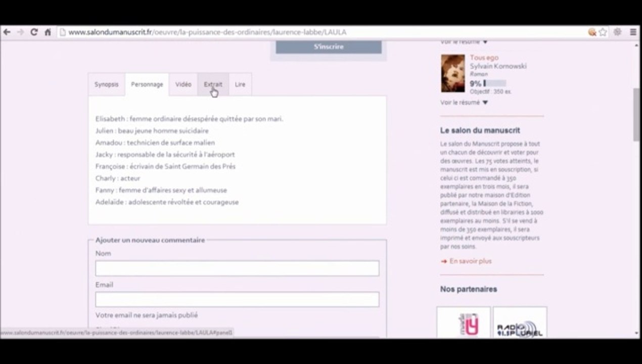The width and height of the screenshot is (642, 364).
Task: Click the 'Objectif : 350 ex.' text
Action: (490, 92)
